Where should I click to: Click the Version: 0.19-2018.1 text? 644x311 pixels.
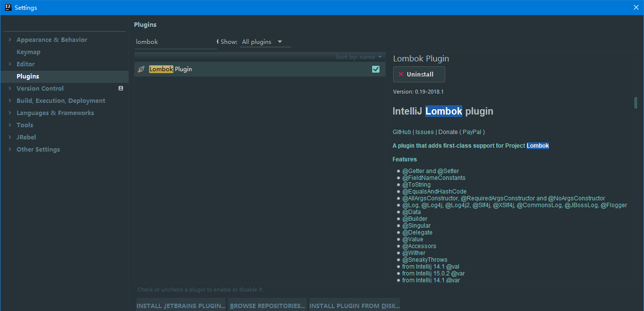(x=418, y=92)
